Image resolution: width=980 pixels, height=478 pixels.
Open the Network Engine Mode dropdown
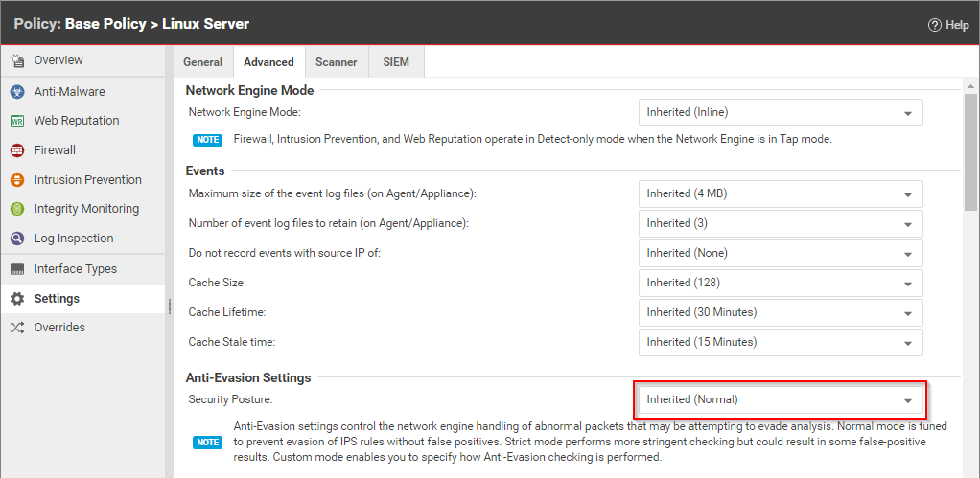click(780, 113)
